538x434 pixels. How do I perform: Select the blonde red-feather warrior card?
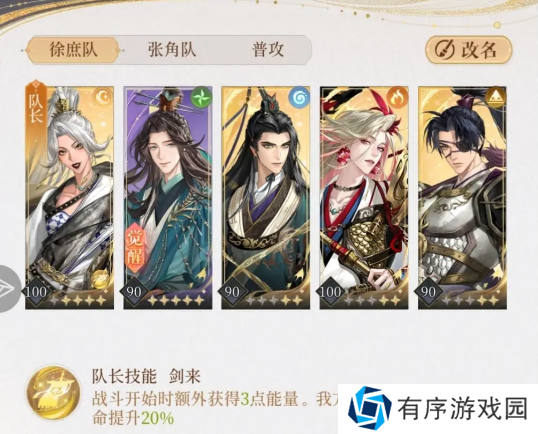364,198
